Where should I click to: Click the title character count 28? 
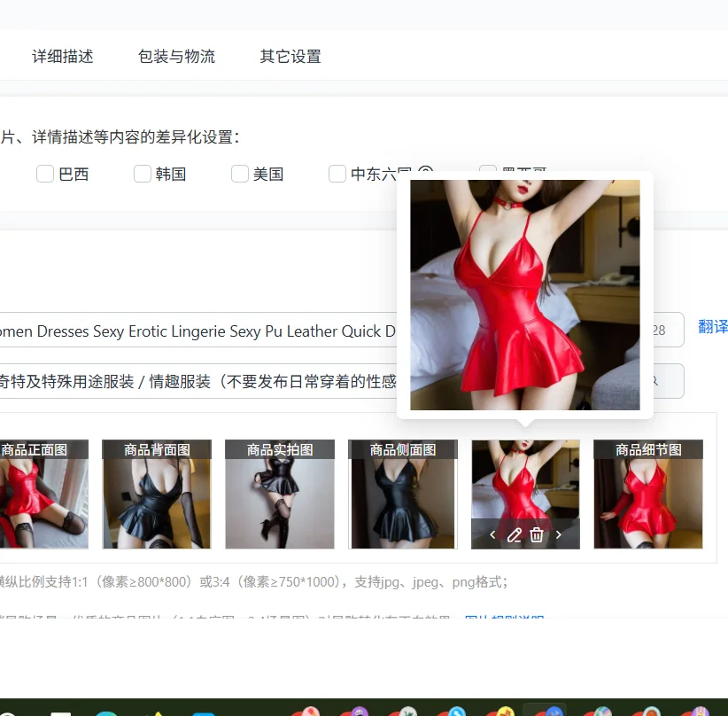tap(659, 330)
